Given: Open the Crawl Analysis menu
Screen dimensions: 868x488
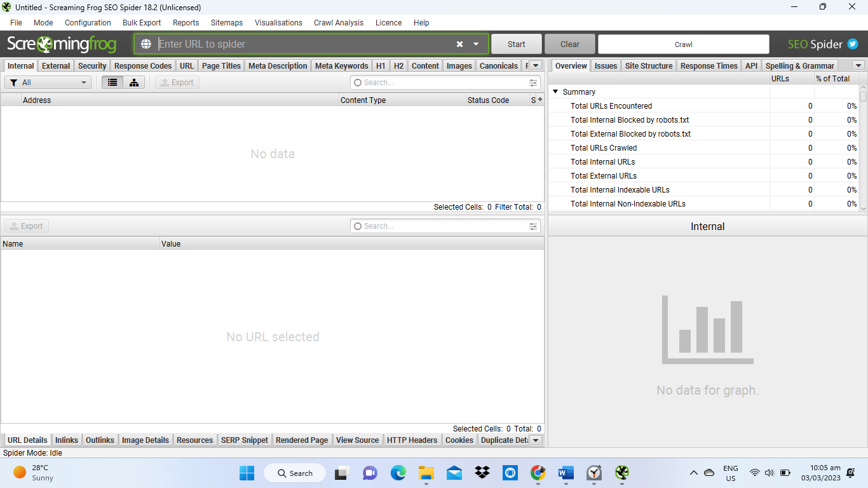Looking at the screenshot, I should click(339, 22).
